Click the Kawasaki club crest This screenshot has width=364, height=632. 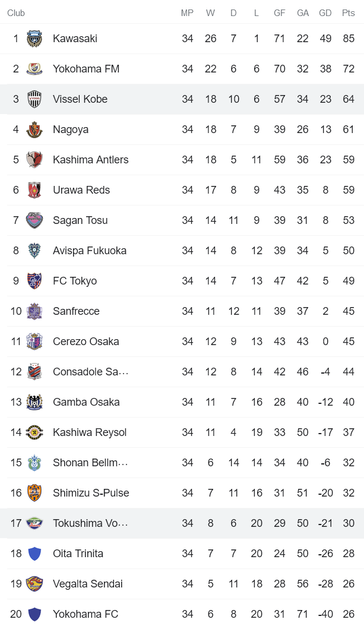36,38
